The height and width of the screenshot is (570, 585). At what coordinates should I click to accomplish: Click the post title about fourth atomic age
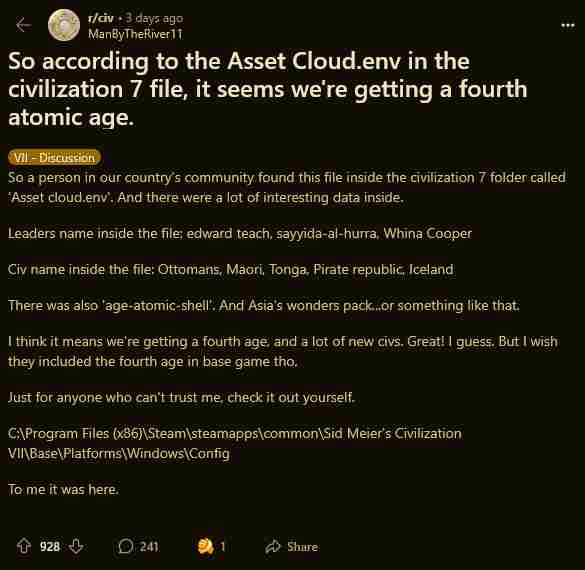pos(268,89)
